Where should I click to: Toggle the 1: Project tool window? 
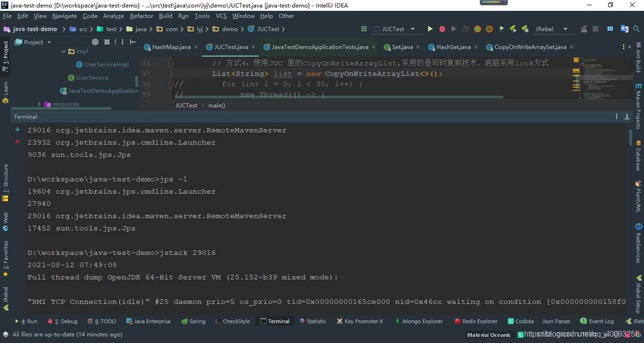pos(6,57)
